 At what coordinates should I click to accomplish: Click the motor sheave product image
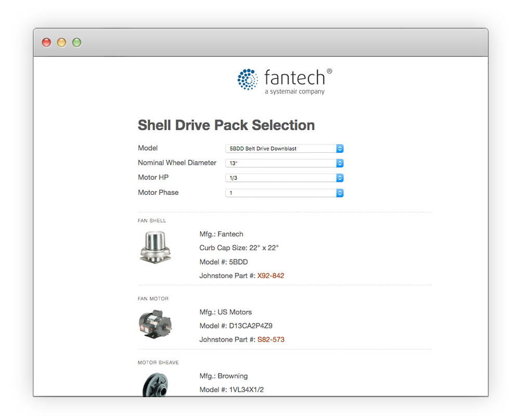pos(155,385)
